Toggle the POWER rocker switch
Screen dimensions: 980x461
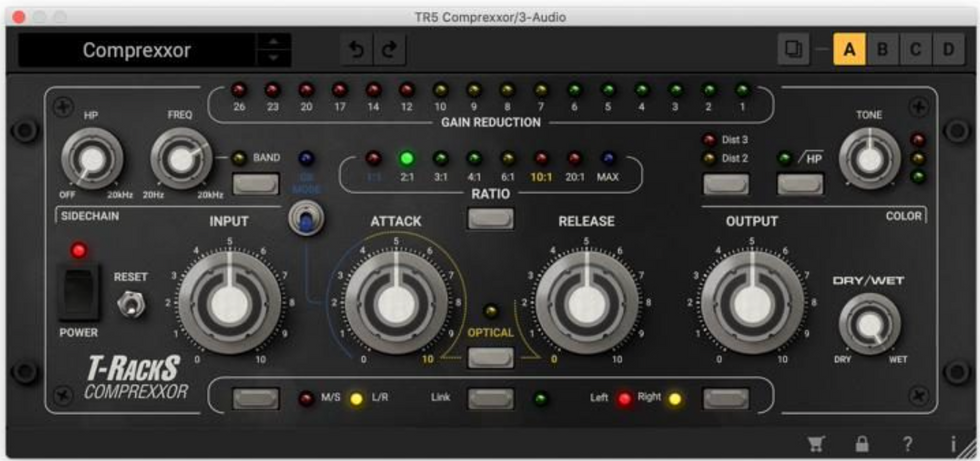tap(78, 291)
